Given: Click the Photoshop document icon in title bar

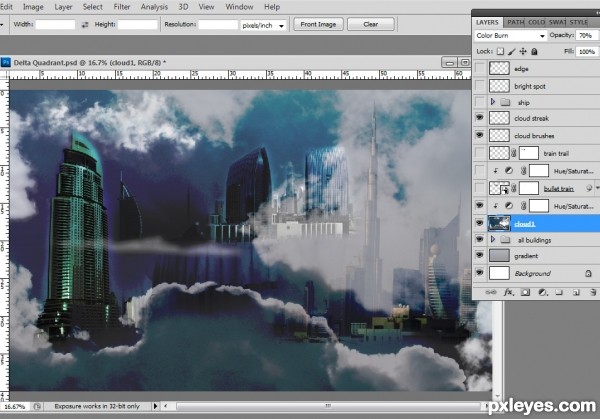Looking at the screenshot, I should pyautogui.click(x=6, y=62).
